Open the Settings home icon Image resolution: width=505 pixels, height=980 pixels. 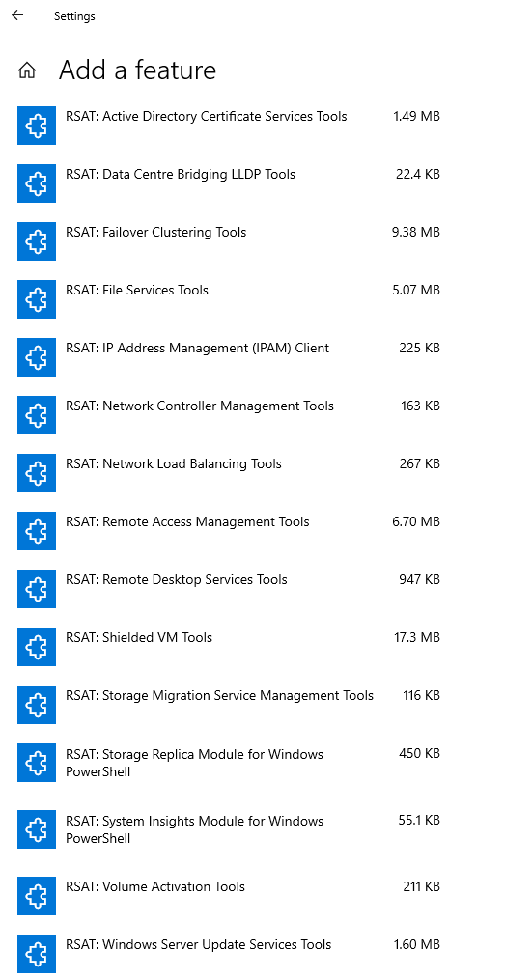click(27, 70)
